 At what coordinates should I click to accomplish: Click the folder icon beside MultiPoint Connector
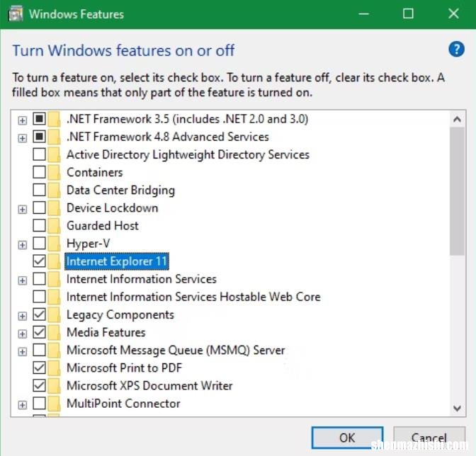pos(54,404)
